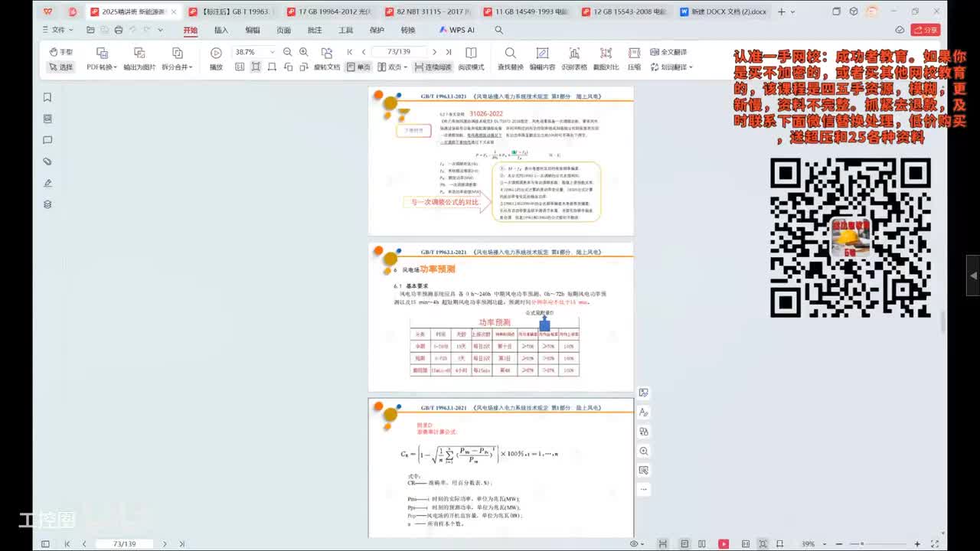This screenshot has width=980, height=551.
Task: Click the zoom in magnifier icon
Action: (x=304, y=52)
